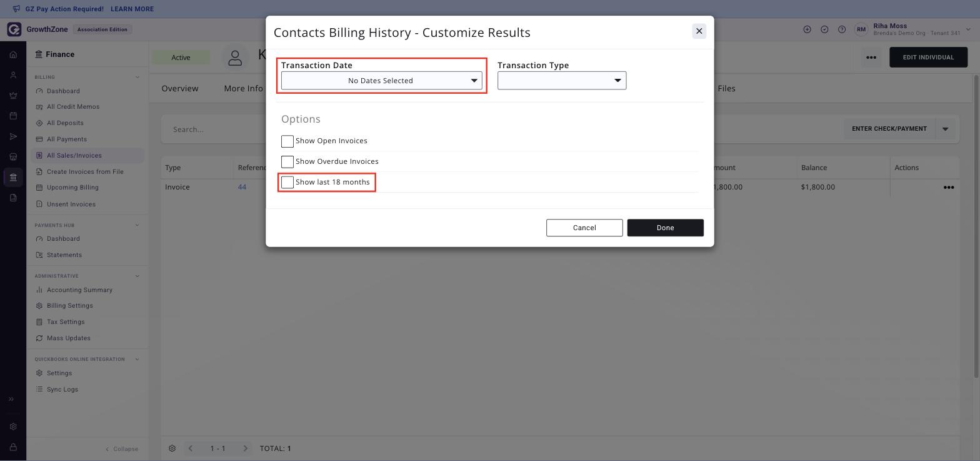Collapse the Finance sidebar
The image size is (980, 461).
(122, 449)
